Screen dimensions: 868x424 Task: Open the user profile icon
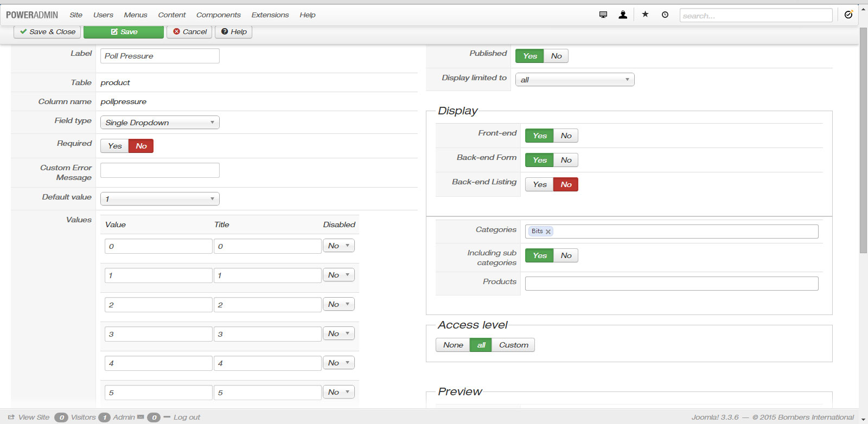click(x=623, y=15)
